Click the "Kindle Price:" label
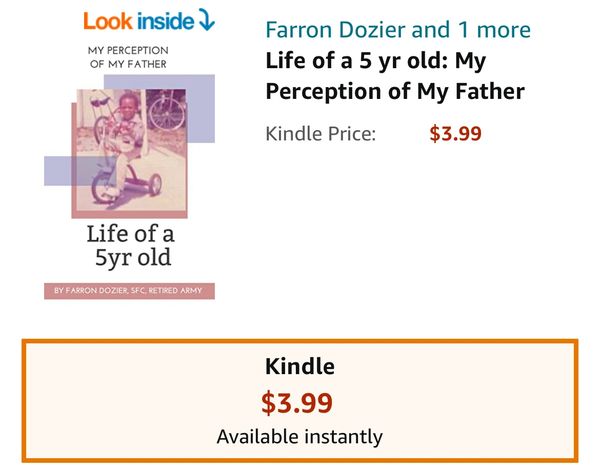Image resolution: width=600 pixels, height=471 pixels. [320, 133]
